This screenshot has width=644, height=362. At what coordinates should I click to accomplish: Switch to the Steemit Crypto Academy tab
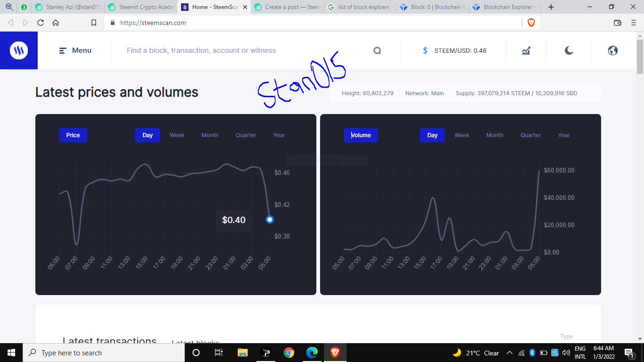point(140,7)
